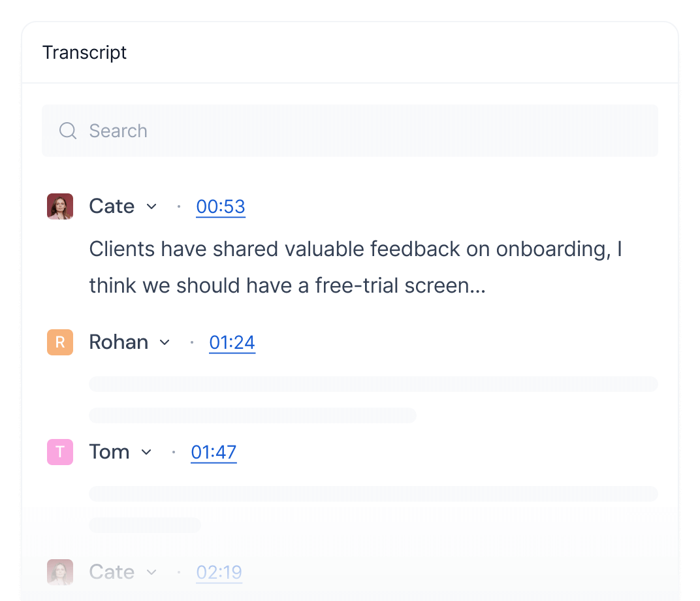The image size is (700, 601).
Task: Click Rohan's orange R avatar
Action: pos(60,342)
